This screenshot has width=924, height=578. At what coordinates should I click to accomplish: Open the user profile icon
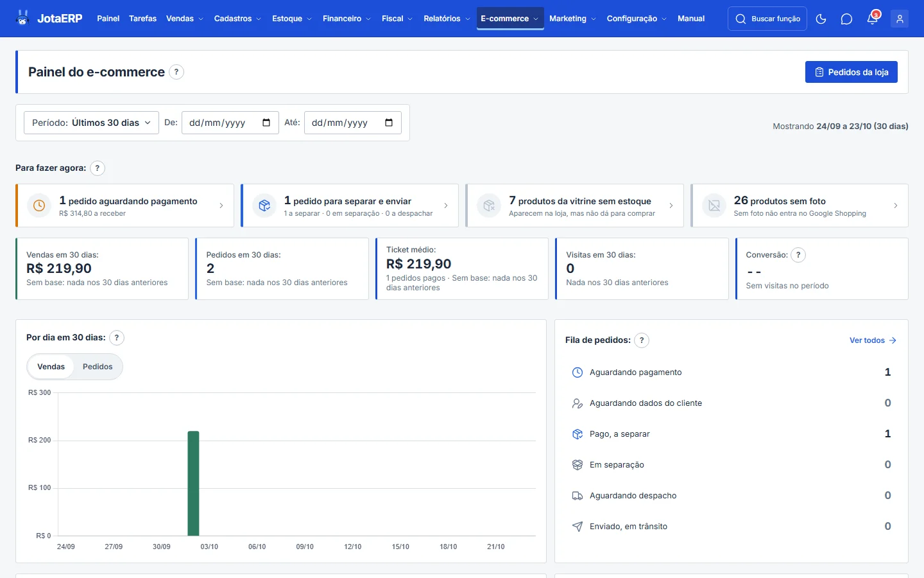coord(900,19)
